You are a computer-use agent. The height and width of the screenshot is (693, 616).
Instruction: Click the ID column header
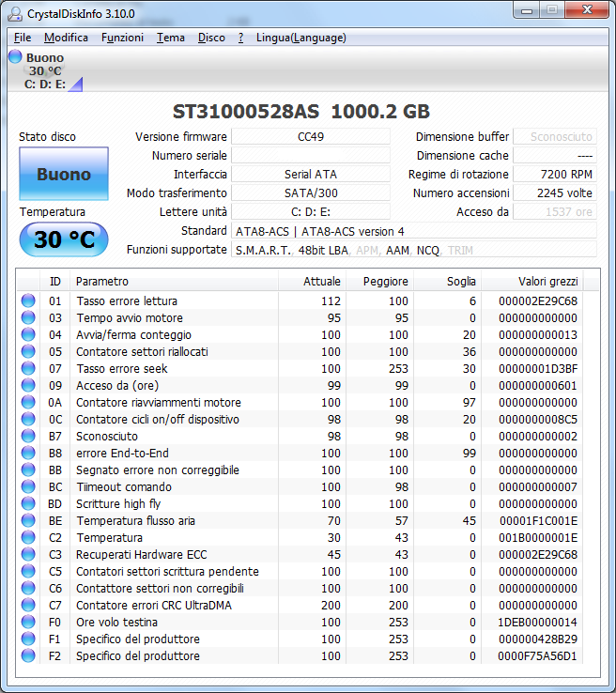pyautogui.click(x=54, y=281)
